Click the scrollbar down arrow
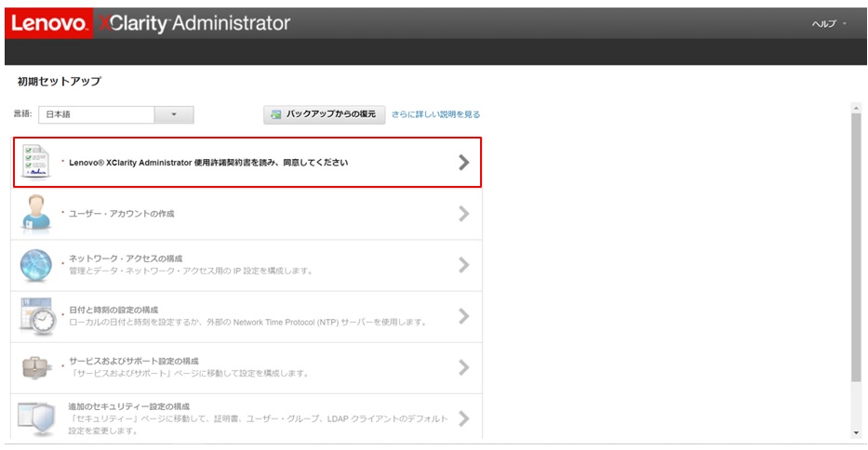The width and height of the screenshot is (868, 450). 857,433
